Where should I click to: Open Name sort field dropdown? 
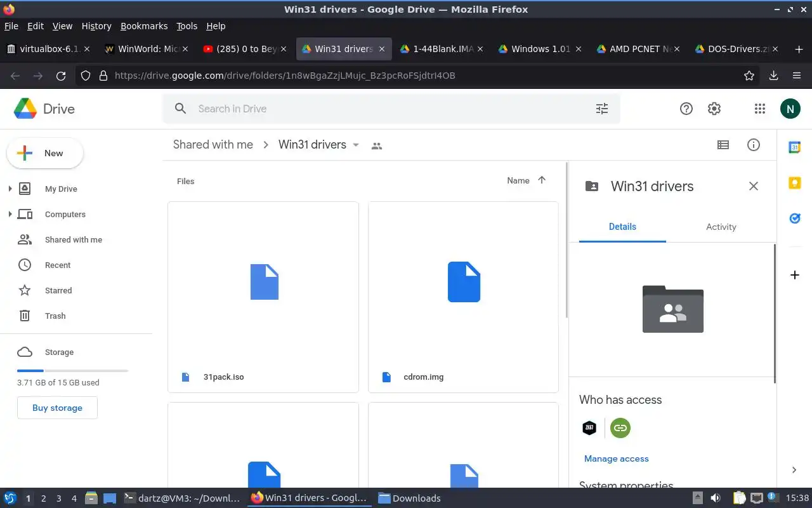pos(518,180)
